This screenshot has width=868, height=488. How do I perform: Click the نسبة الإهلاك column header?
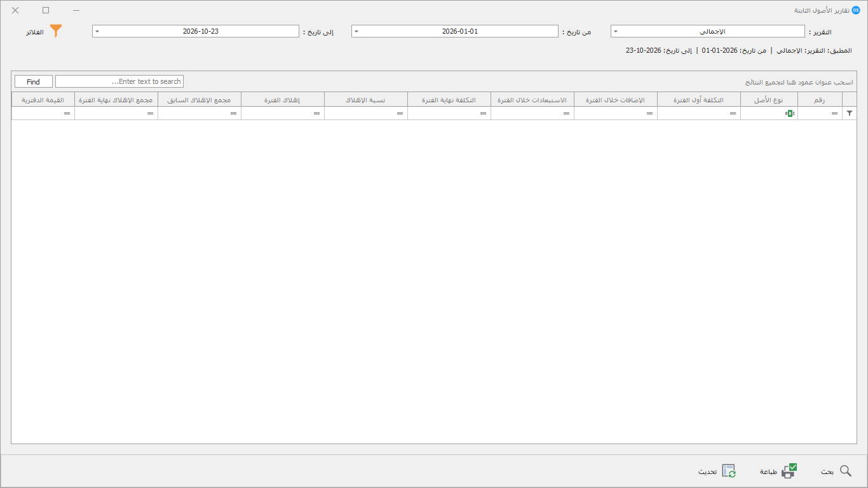pos(366,100)
